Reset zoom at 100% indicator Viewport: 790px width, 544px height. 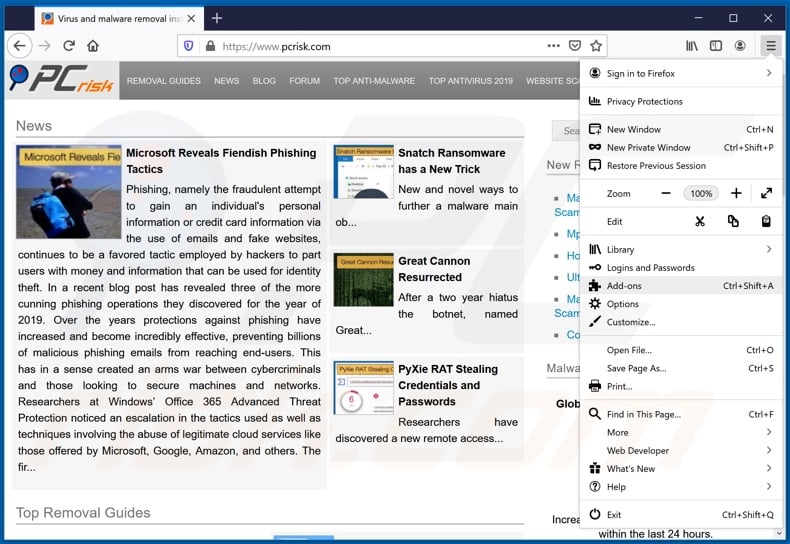point(701,193)
